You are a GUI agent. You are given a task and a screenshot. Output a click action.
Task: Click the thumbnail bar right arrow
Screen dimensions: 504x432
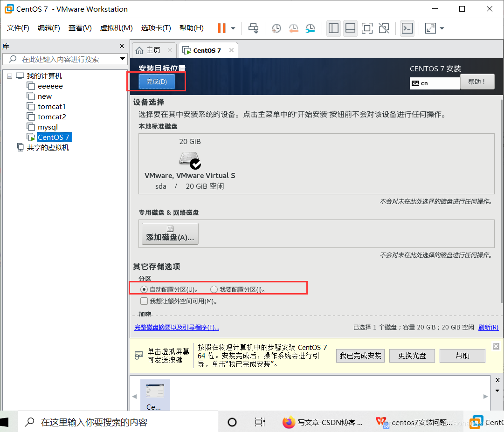coord(485,397)
